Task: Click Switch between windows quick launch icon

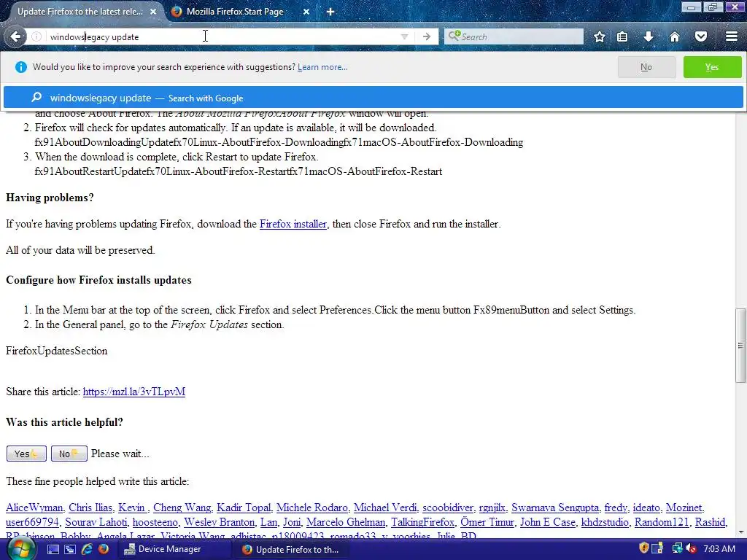Action: click(x=69, y=549)
